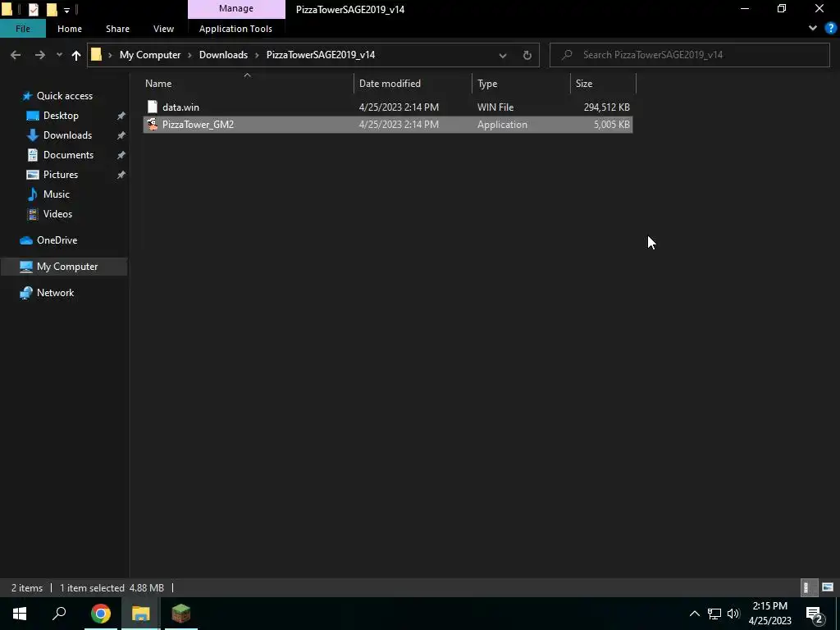Open the File ribbon tab

pyautogui.click(x=22, y=29)
